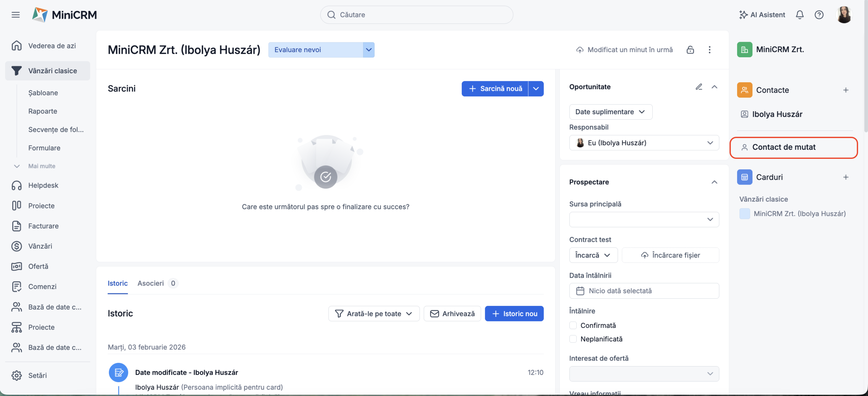Click the Sarcină nouă button
Image resolution: width=868 pixels, height=396 pixels.
pos(495,89)
